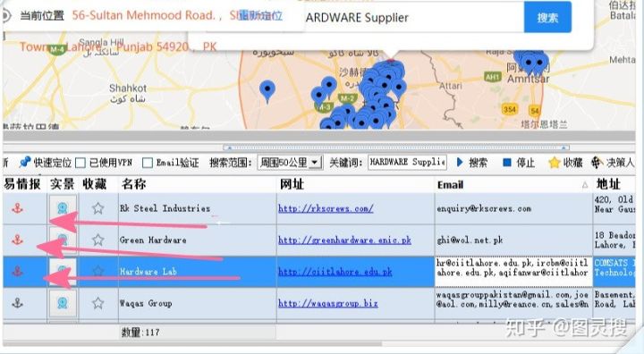The image size is (644, 354).
Task: Click the 名称 column header
Action: [x=198, y=184]
